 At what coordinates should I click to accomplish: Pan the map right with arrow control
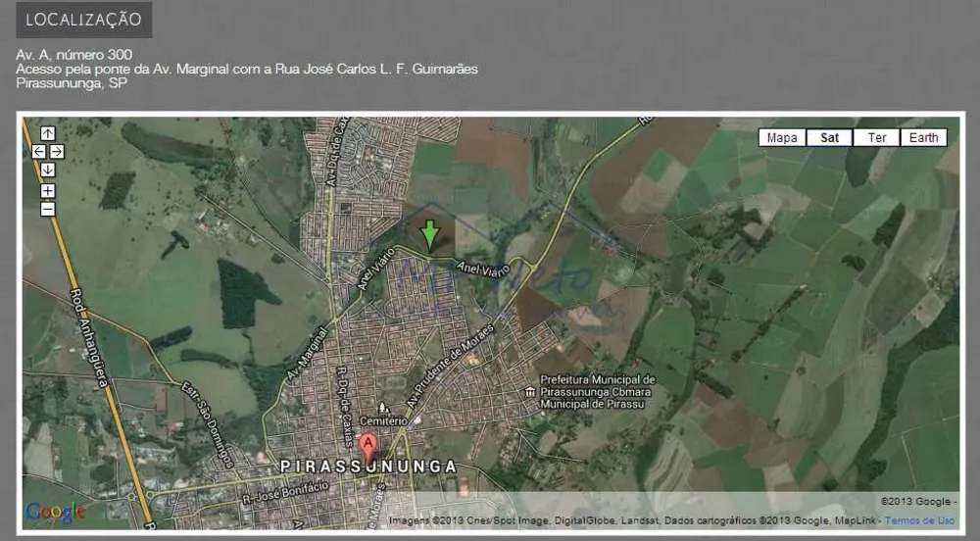point(57,151)
